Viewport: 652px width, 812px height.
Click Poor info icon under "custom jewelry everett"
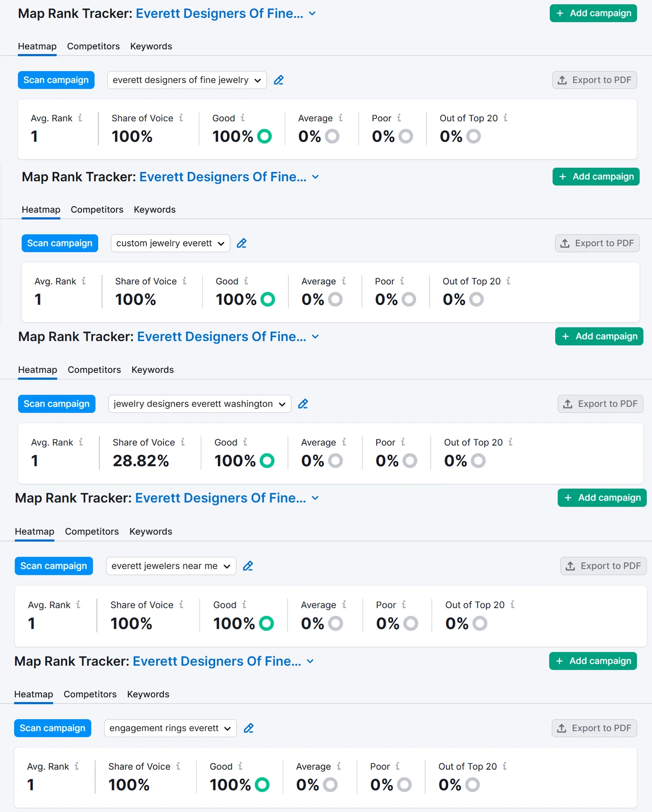[x=402, y=281]
